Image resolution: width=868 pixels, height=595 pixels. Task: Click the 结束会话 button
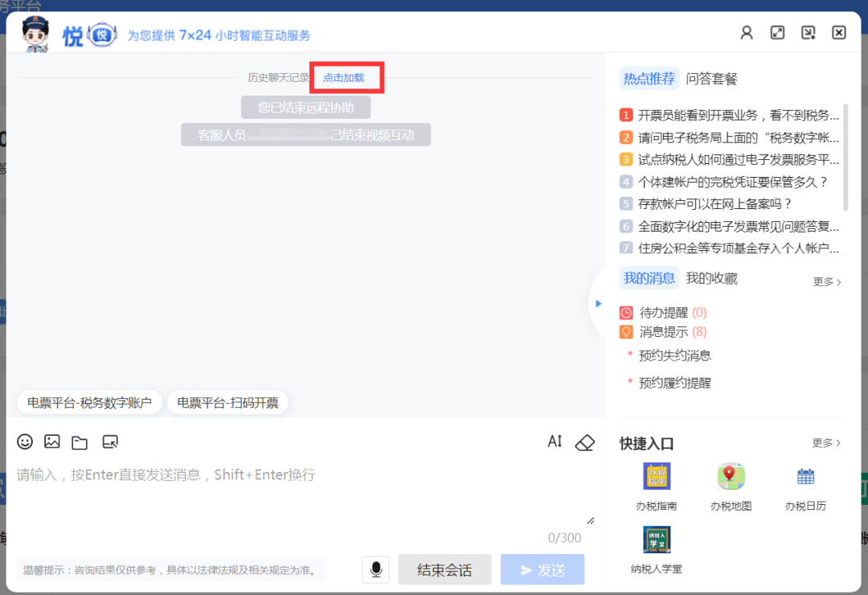444,569
